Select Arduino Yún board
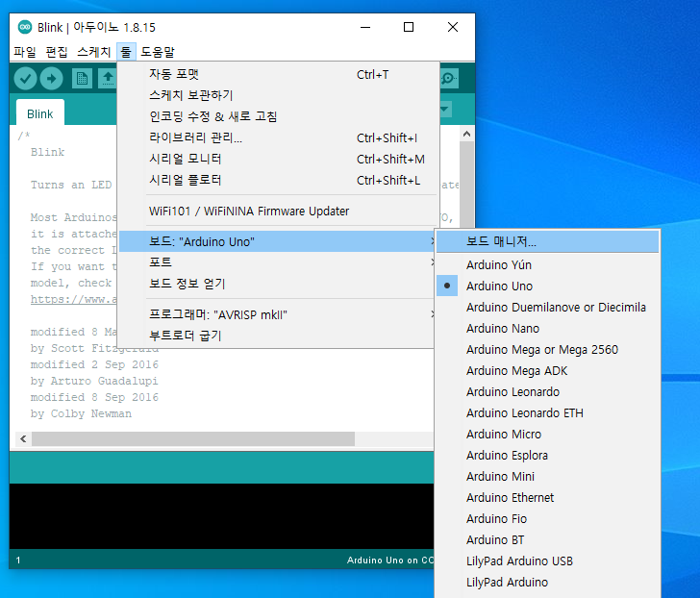Screen dimensions: 700x598 click(547, 265)
